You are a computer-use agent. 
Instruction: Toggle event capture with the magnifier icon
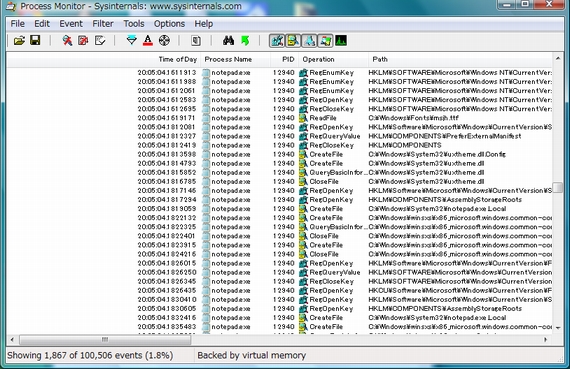[67, 40]
